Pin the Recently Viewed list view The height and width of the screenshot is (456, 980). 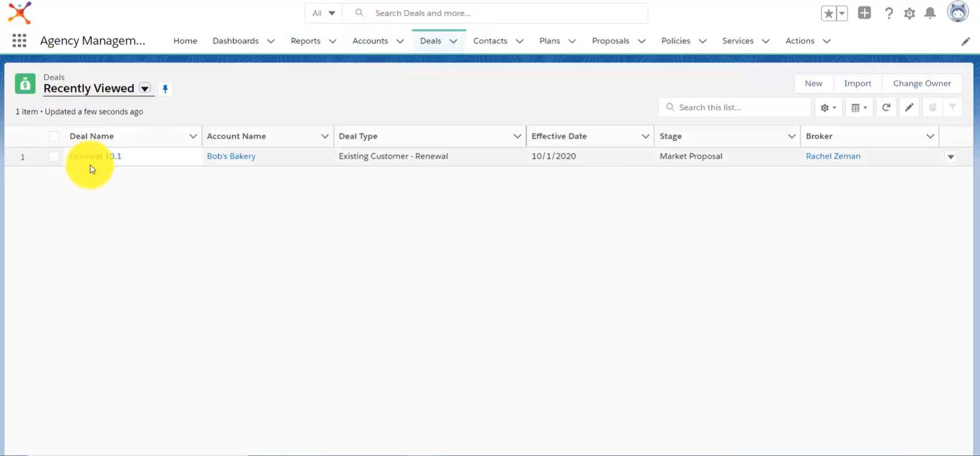(165, 89)
